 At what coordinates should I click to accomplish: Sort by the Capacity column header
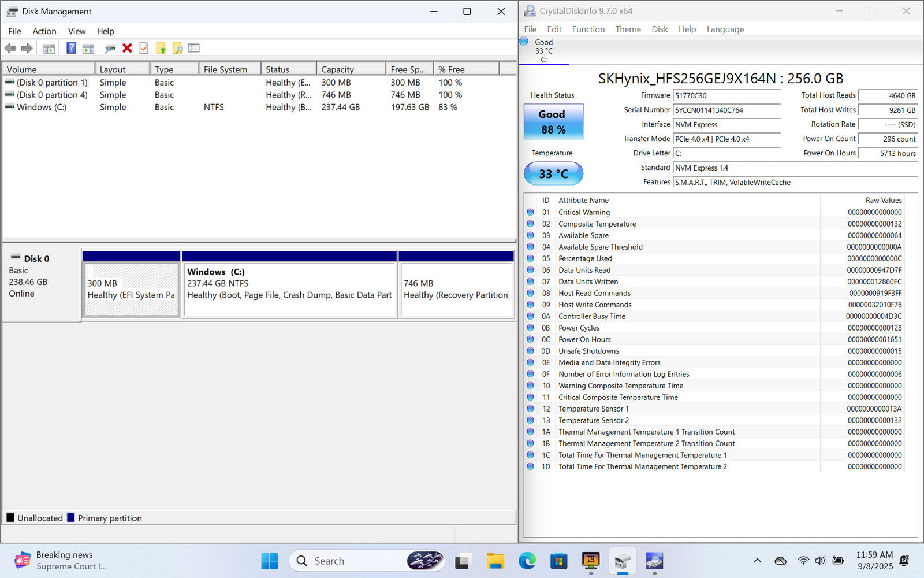click(x=351, y=69)
